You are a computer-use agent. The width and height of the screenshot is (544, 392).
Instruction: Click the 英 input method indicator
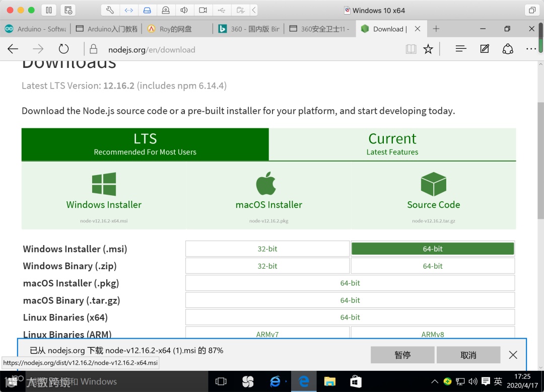point(498,381)
